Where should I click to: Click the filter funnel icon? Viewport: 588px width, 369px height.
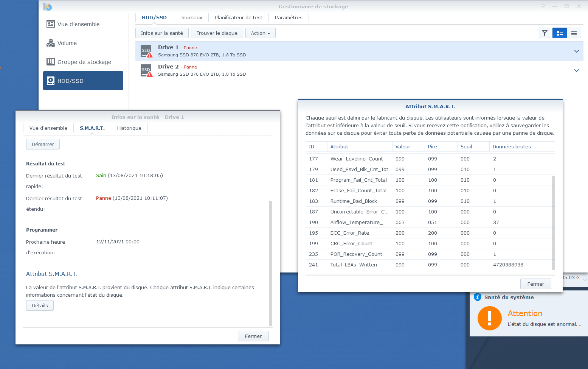pos(545,33)
